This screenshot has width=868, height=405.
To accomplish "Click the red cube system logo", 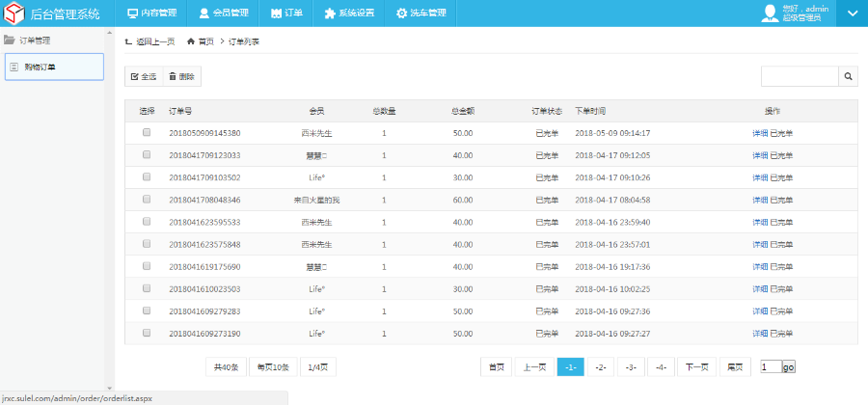I will [x=14, y=13].
